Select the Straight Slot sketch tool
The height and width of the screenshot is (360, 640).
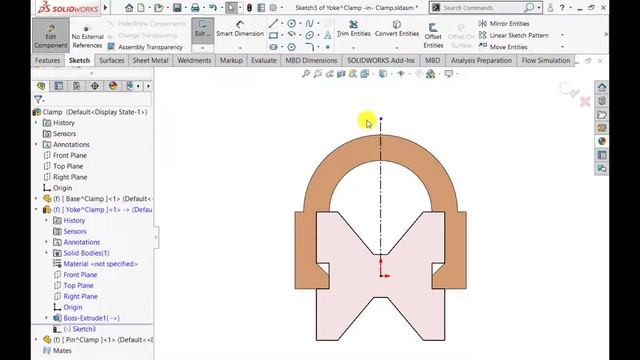pos(273,47)
